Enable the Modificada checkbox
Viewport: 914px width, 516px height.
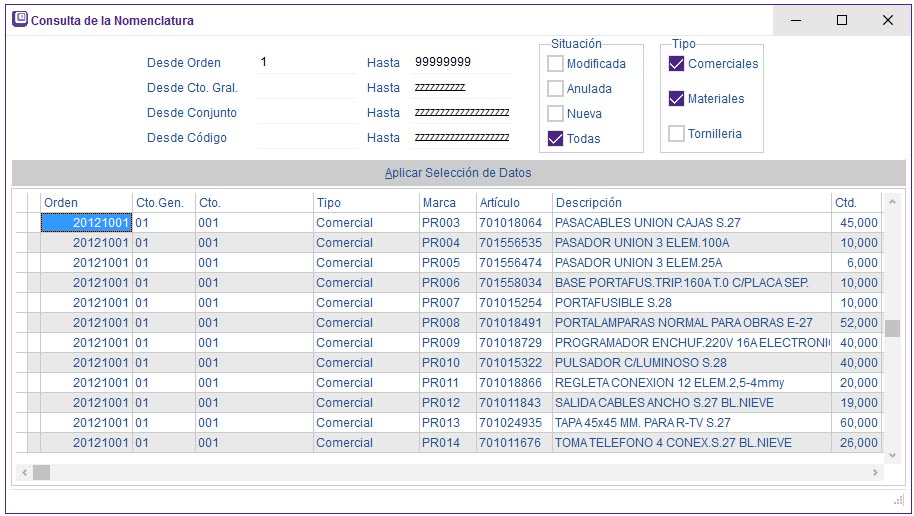click(x=555, y=64)
